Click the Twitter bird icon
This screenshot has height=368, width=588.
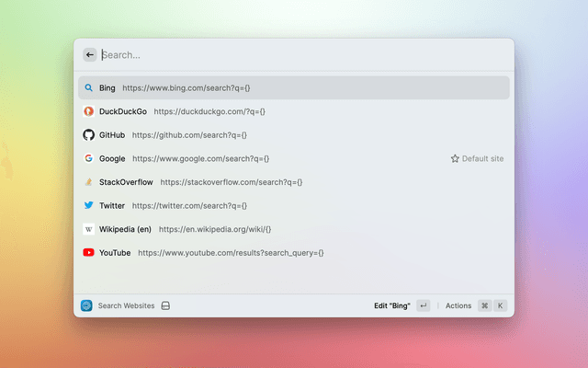coord(89,206)
